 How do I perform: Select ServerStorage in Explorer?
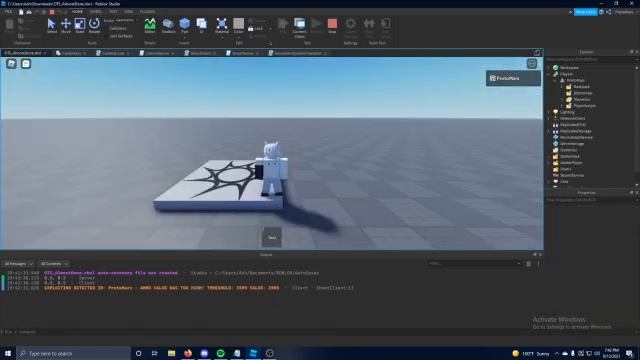tap(572, 144)
